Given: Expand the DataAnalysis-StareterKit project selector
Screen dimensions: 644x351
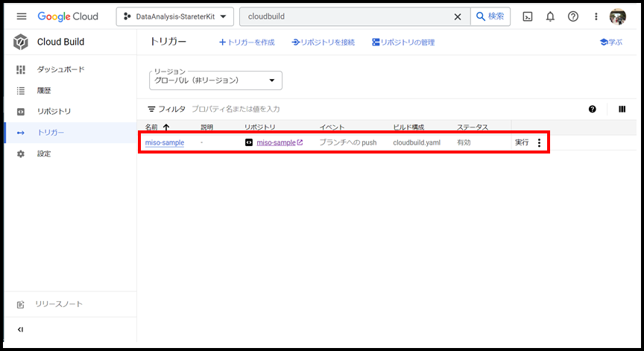Looking at the screenshot, I should click(175, 16).
